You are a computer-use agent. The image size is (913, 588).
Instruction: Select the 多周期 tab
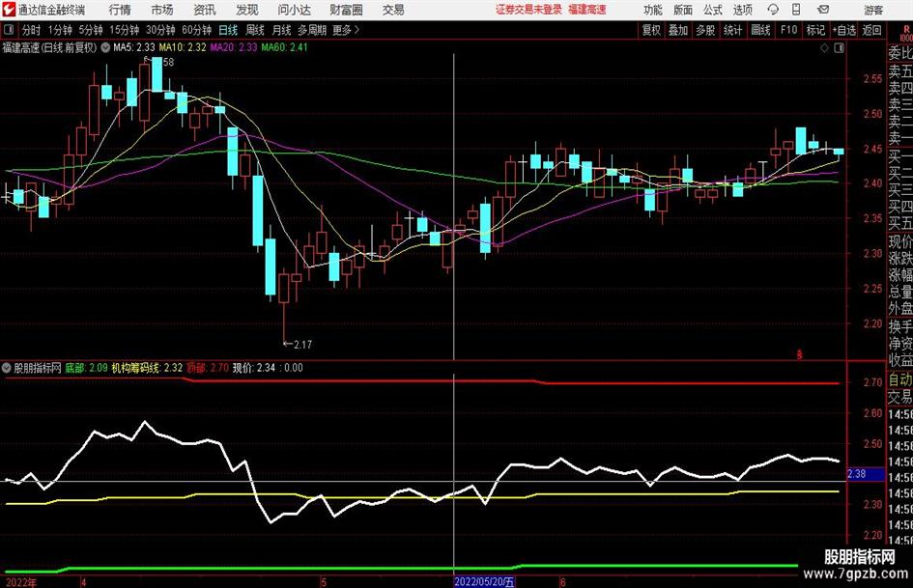[312, 30]
